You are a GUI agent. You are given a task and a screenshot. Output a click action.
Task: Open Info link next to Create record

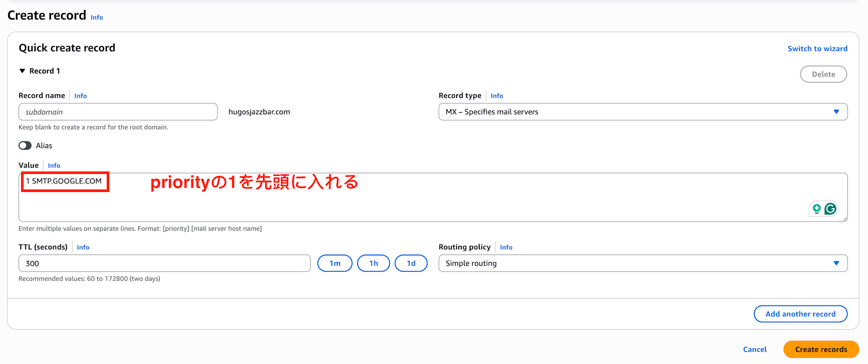(x=97, y=17)
